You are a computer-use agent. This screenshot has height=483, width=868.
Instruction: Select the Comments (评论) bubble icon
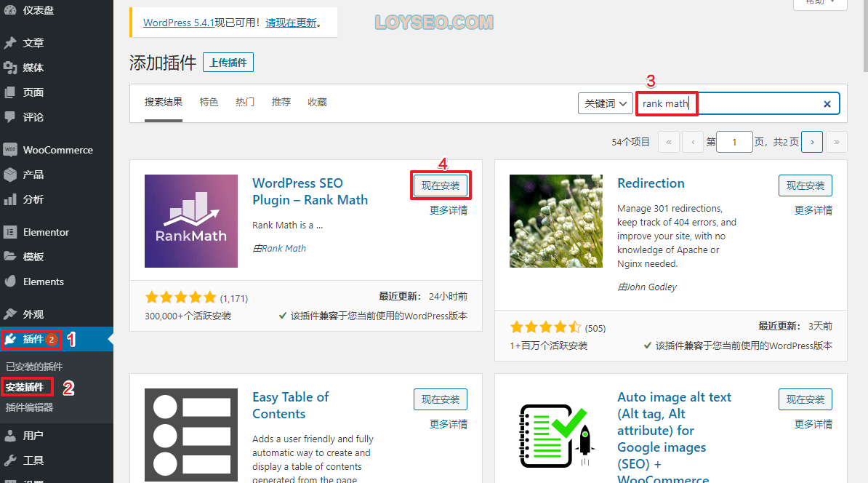[10, 117]
